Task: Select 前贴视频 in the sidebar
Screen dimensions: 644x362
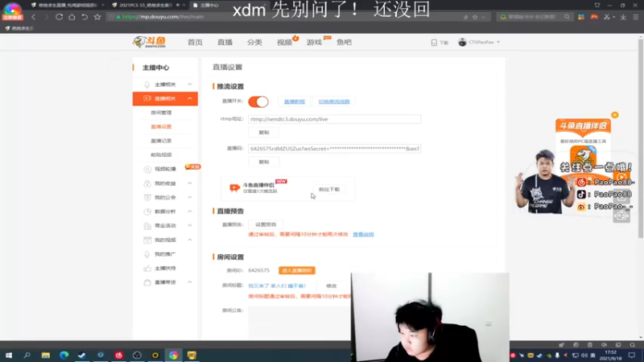Action: 161,154
